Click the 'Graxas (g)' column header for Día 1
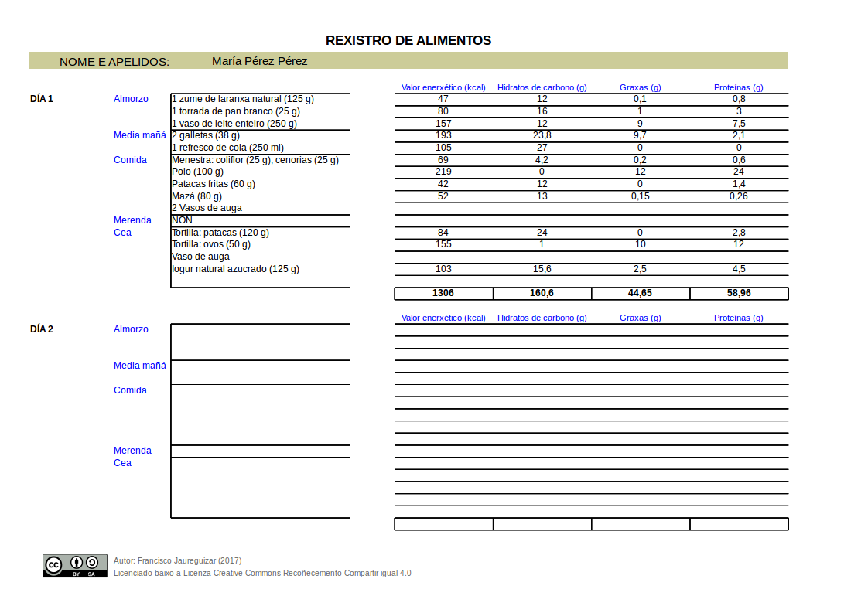868x613 pixels. coord(640,87)
